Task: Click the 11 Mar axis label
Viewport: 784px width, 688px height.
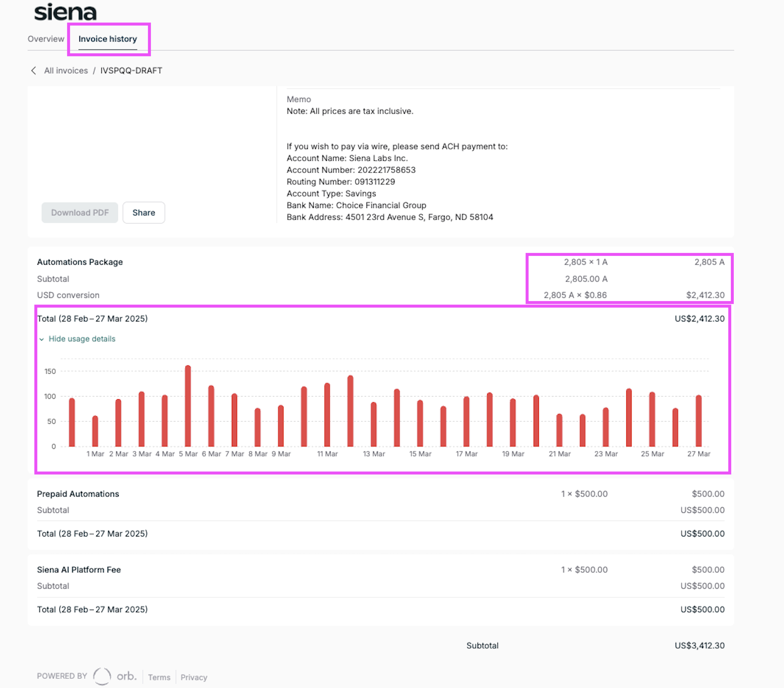Action: pyautogui.click(x=328, y=454)
